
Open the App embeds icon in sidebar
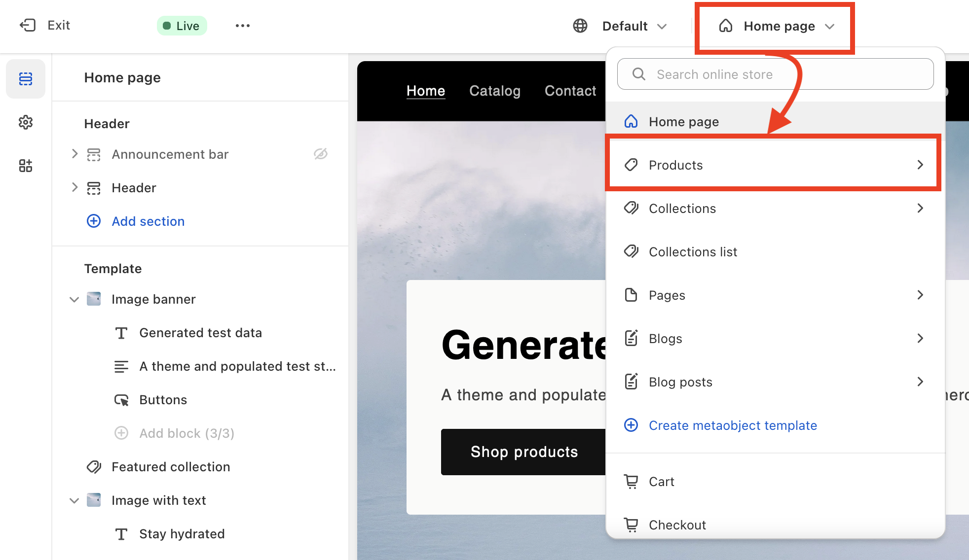pos(26,166)
